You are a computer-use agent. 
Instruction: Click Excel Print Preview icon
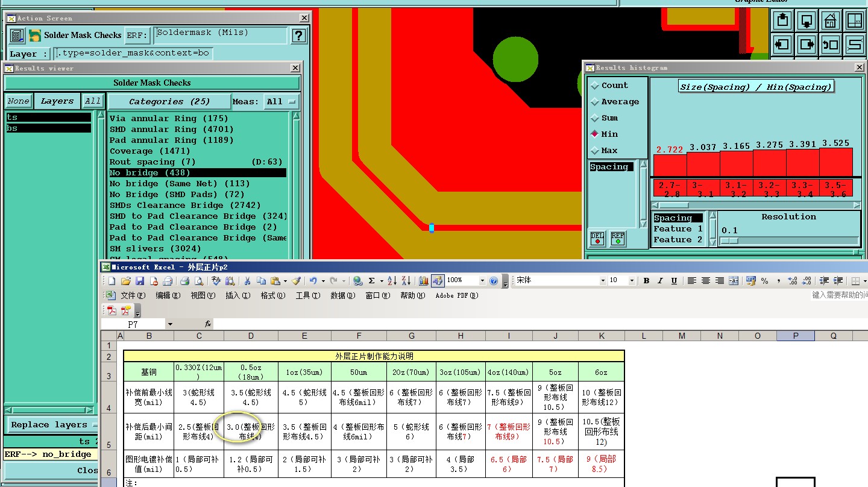[199, 281]
